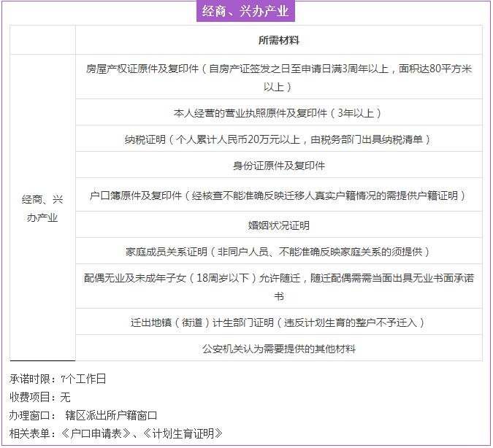The image size is (493, 448).
Task: Select the 迁出地镇（街道）计生部门证明 row
Action: pyautogui.click(x=278, y=322)
